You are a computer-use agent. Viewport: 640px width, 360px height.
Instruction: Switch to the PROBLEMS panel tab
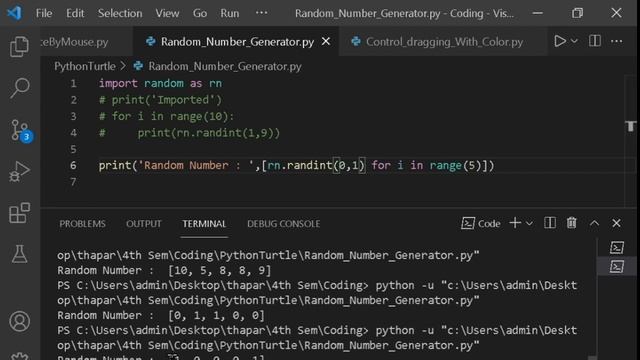pyautogui.click(x=82, y=224)
